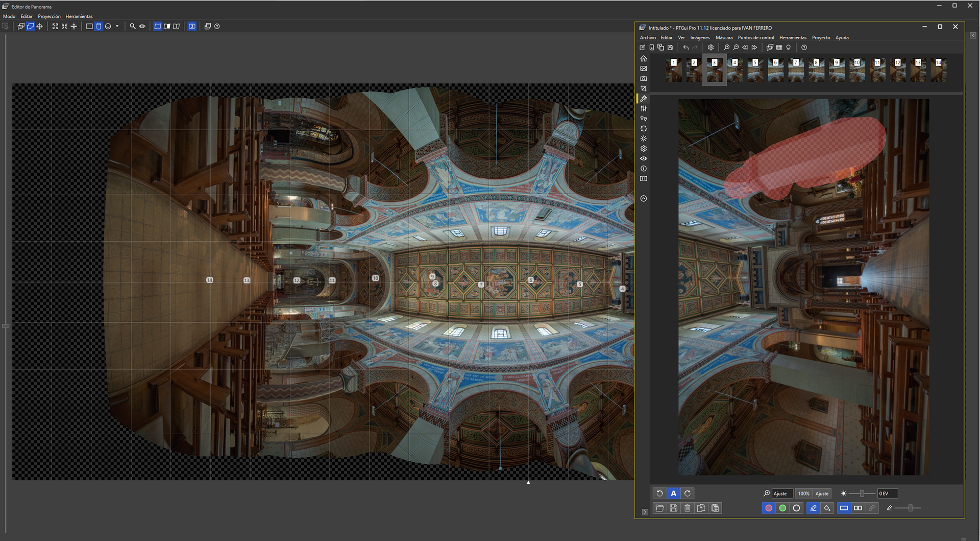Screen dimensions: 980x541
Task: Open the Máscara menu
Action: [723, 37]
